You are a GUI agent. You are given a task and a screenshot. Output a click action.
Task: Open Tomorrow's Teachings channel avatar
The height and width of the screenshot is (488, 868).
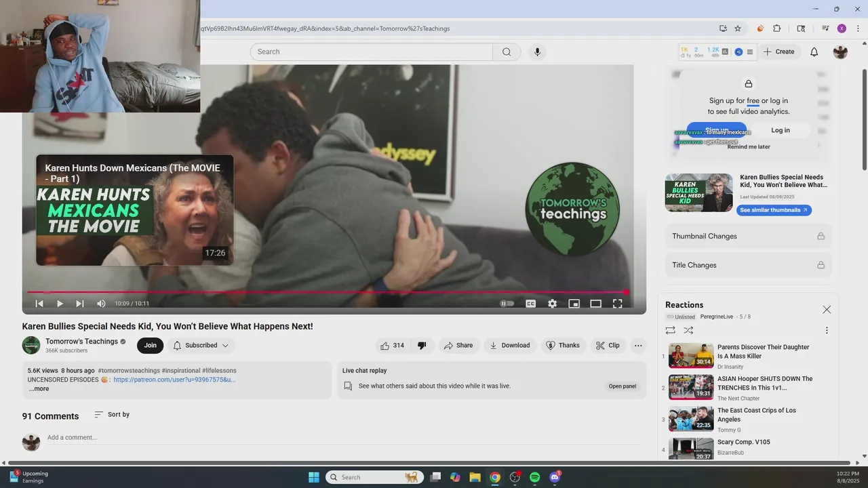(x=31, y=345)
